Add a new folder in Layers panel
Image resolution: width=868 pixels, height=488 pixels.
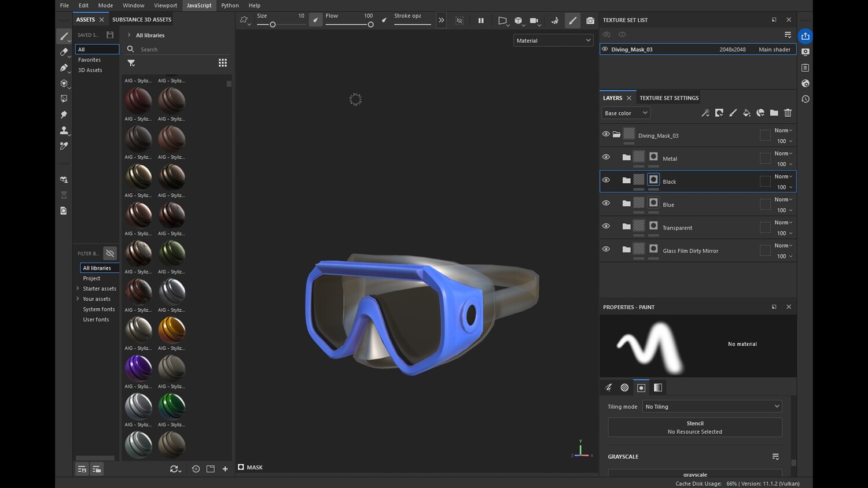(x=774, y=113)
